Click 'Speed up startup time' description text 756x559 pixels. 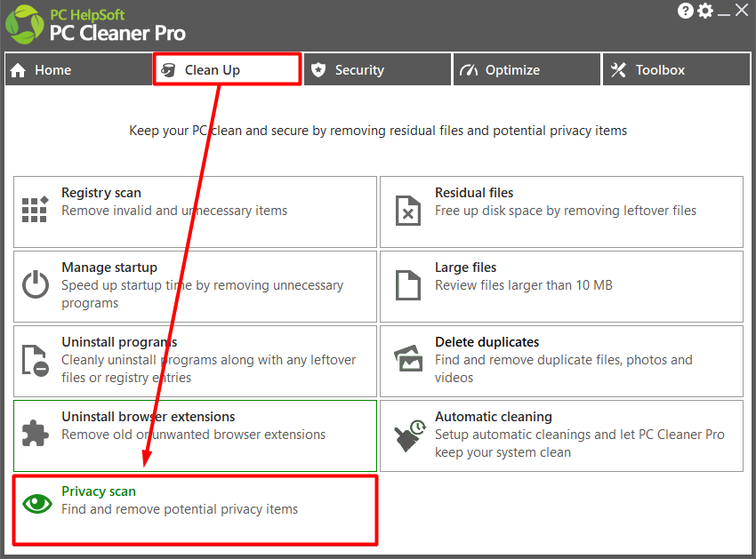pos(203,294)
